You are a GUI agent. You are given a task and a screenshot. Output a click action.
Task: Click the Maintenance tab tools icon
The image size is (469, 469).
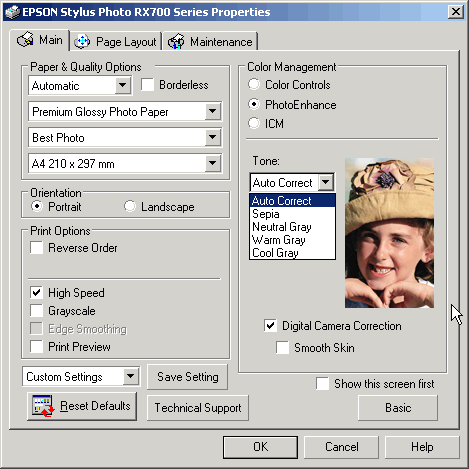click(x=176, y=41)
